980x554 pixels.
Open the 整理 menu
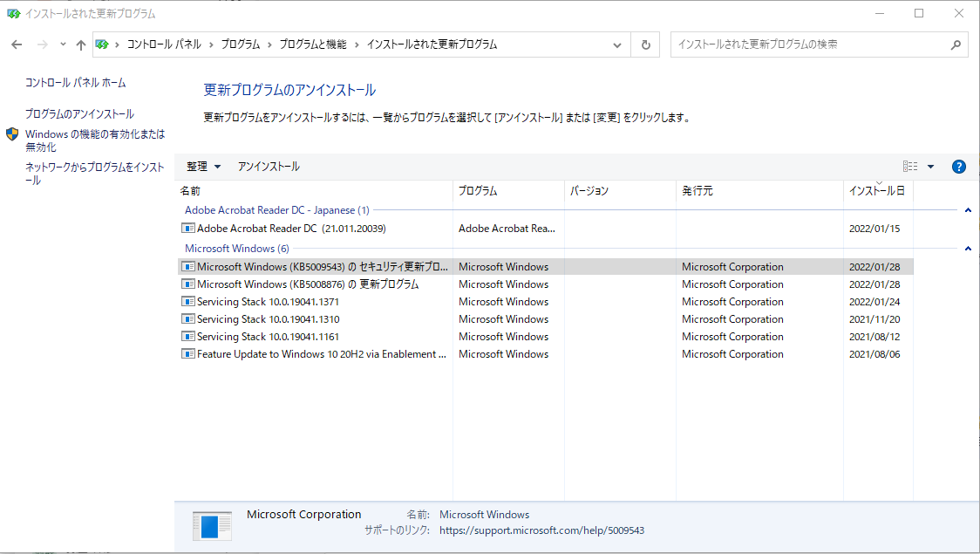click(204, 167)
